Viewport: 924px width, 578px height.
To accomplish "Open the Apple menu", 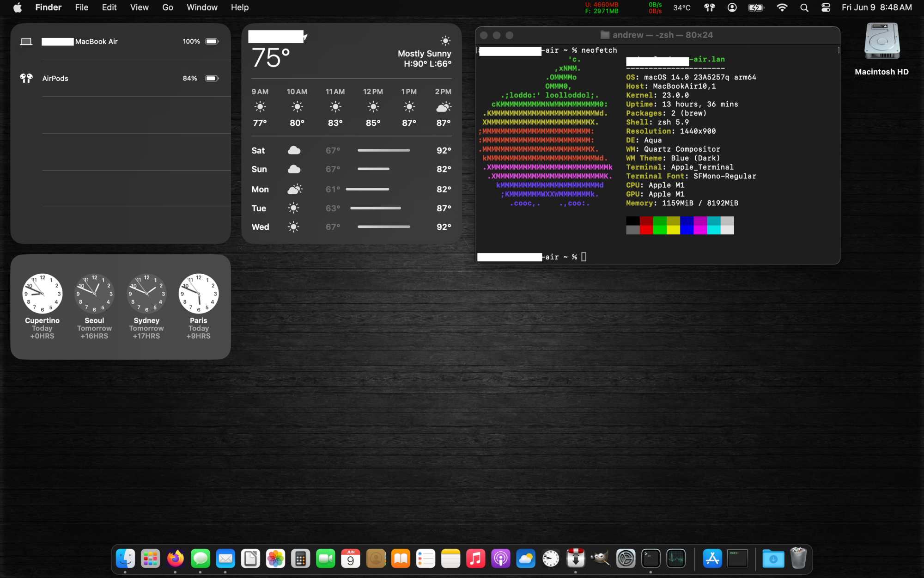I will 18,7.
